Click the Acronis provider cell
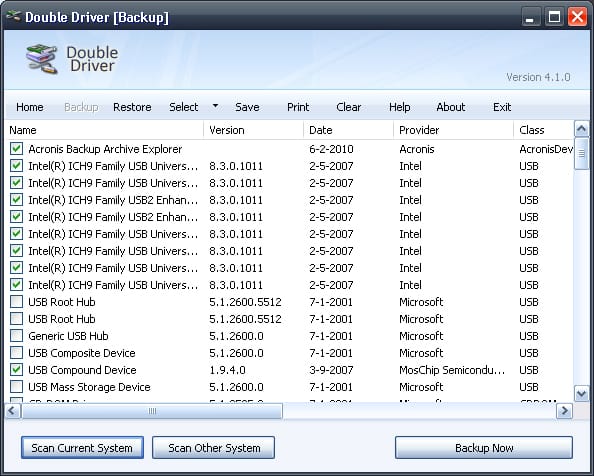 click(x=417, y=149)
